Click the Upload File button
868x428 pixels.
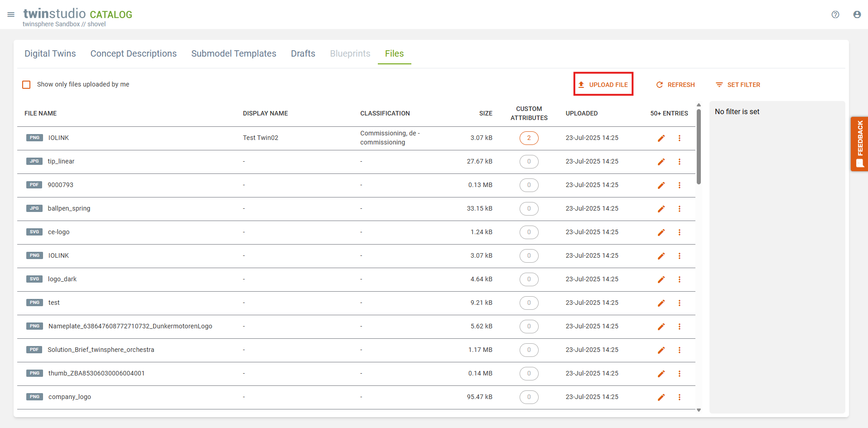click(x=603, y=85)
